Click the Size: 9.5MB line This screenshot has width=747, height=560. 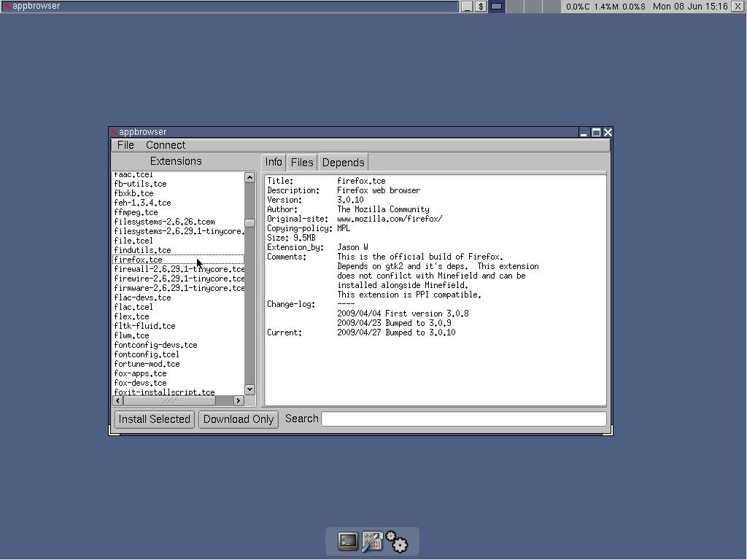pyautogui.click(x=291, y=238)
